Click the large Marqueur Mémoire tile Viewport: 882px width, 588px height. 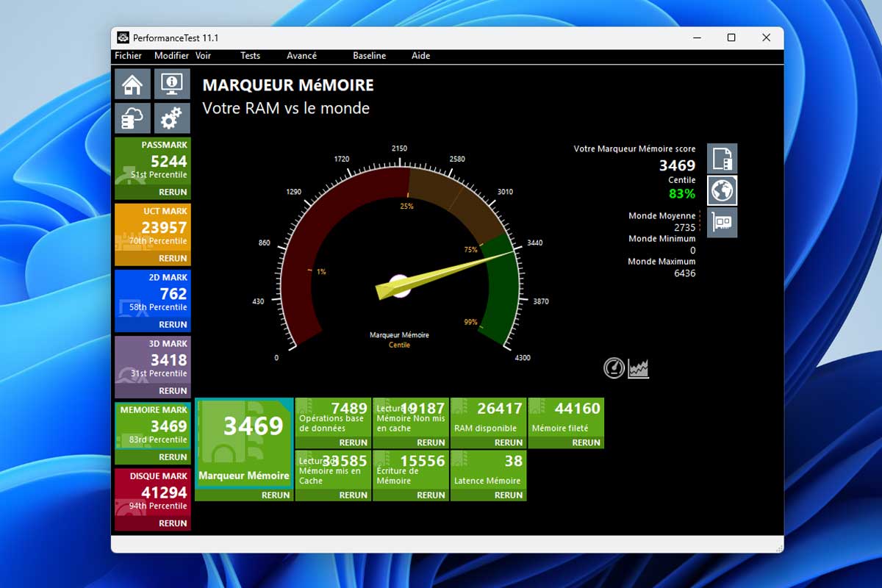[244, 441]
